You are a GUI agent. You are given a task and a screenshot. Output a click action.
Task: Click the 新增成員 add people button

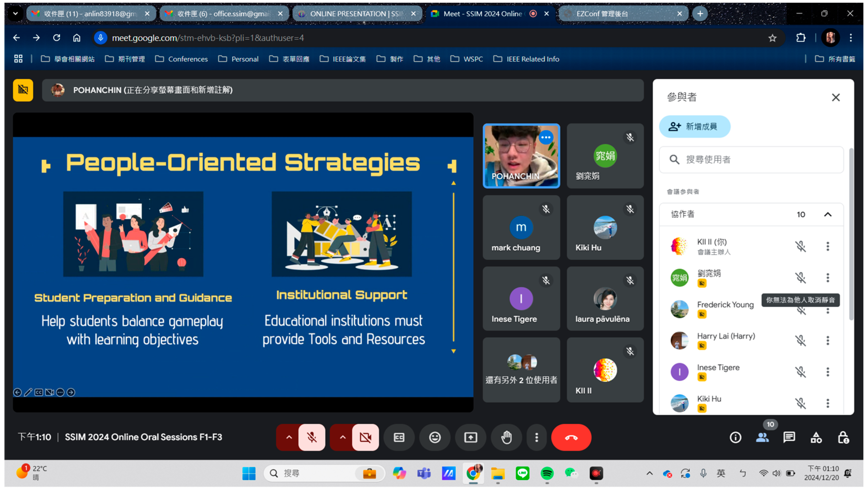694,127
